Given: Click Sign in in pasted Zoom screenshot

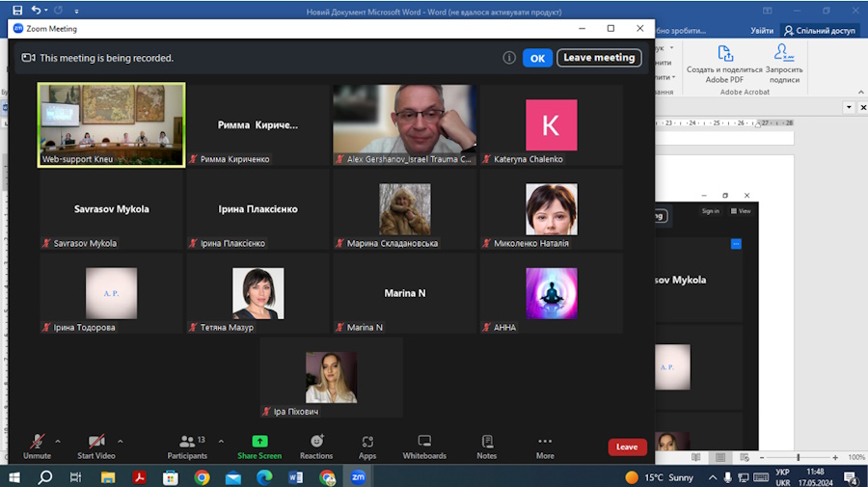Looking at the screenshot, I should click(x=710, y=211).
